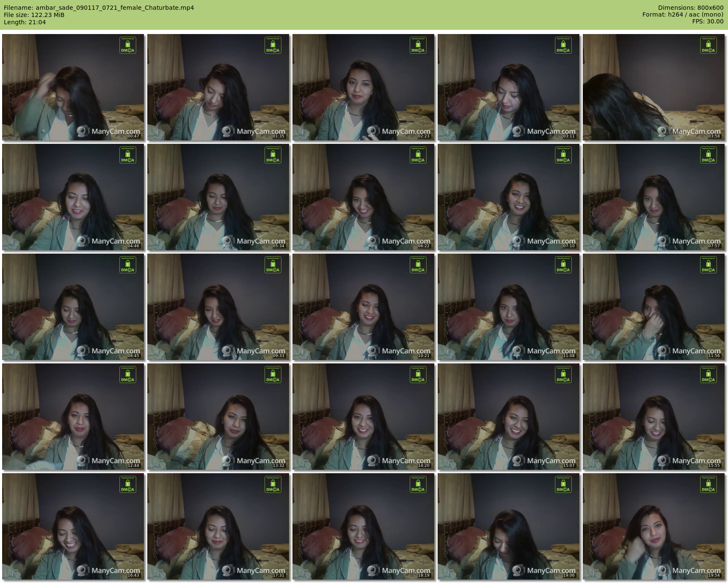The height and width of the screenshot is (583, 728).
Task: Pick the 15:07 thumbnail
Action: click(x=509, y=417)
